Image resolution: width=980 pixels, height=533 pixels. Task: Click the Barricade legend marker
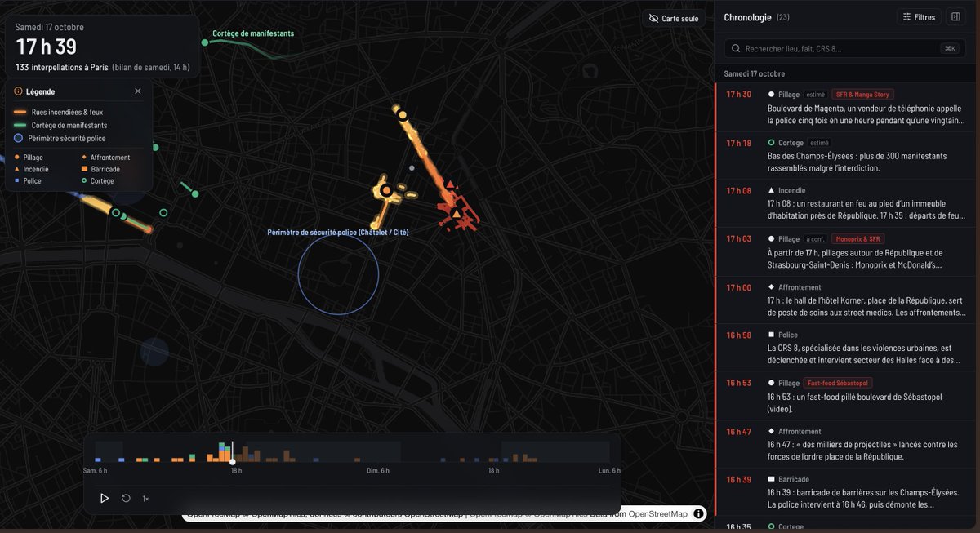coord(84,169)
